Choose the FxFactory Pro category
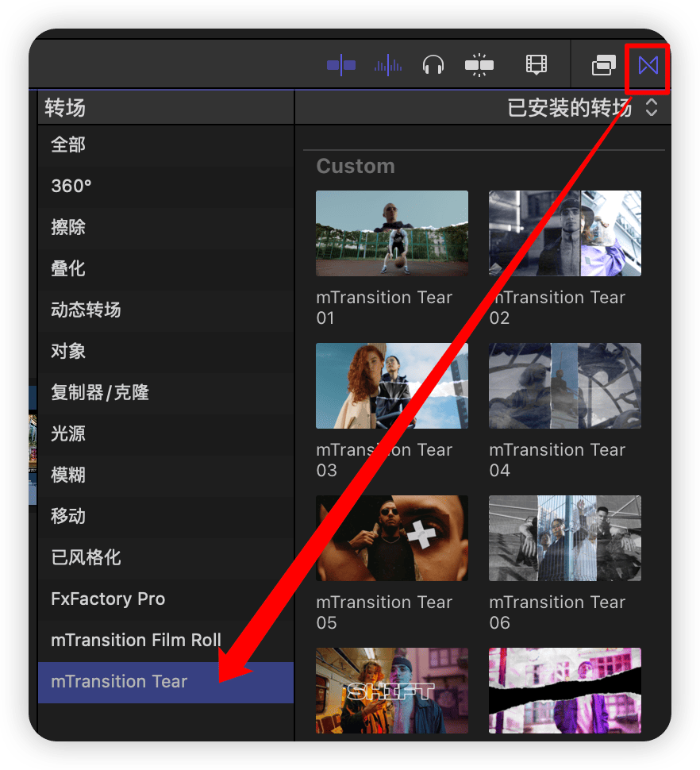Viewport: 700px width, 770px height. coord(108,599)
